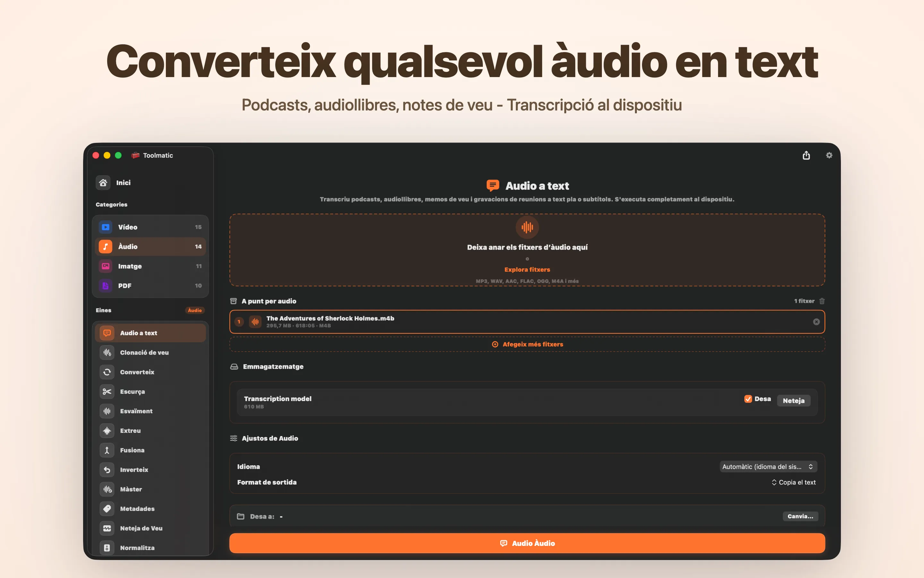Toggle the Desa checkbox
Image resolution: width=924 pixels, height=578 pixels.
(x=748, y=399)
